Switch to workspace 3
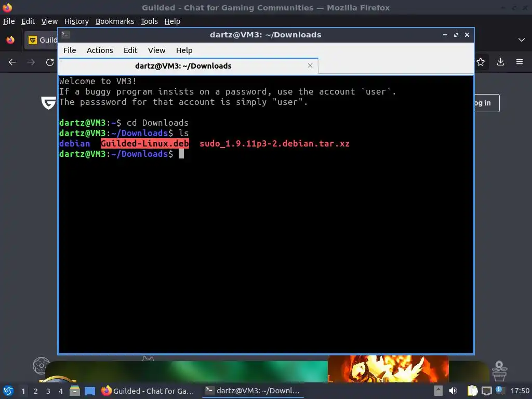532x399 pixels. click(x=48, y=391)
